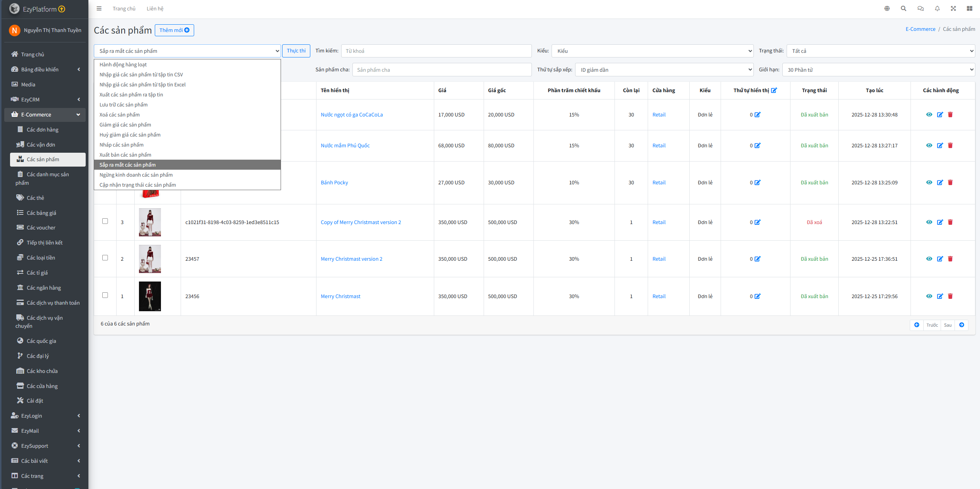Edit Nước mắm Phú Quốc using its action edit icon
Screen dimensions: 980x489
(x=940, y=145)
